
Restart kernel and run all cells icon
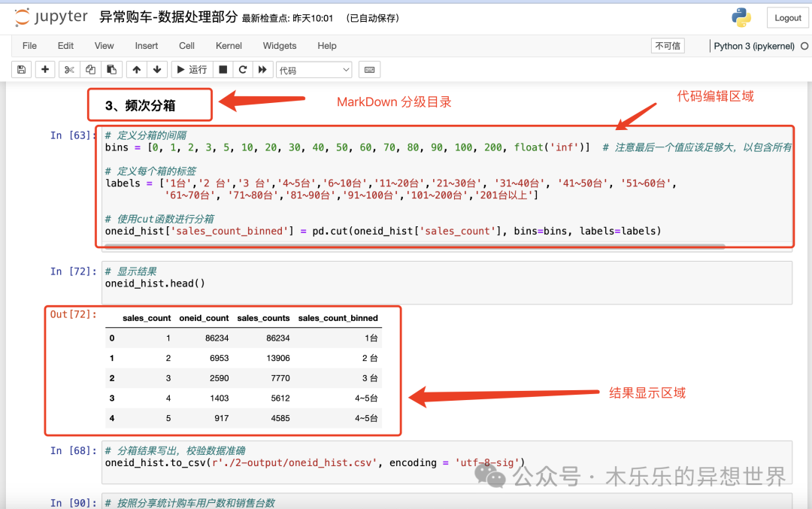coord(262,69)
